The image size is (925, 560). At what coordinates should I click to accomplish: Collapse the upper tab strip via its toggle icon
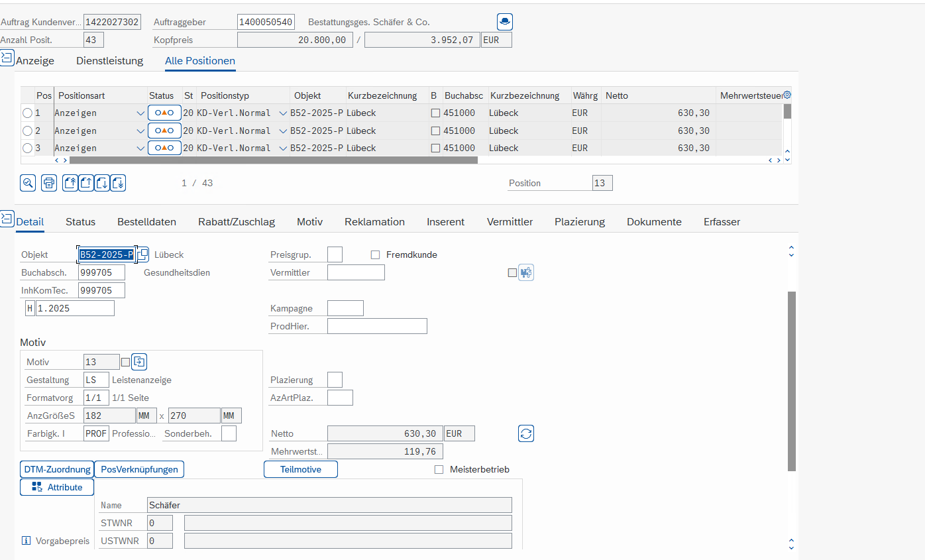pyautogui.click(x=7, y=58)
